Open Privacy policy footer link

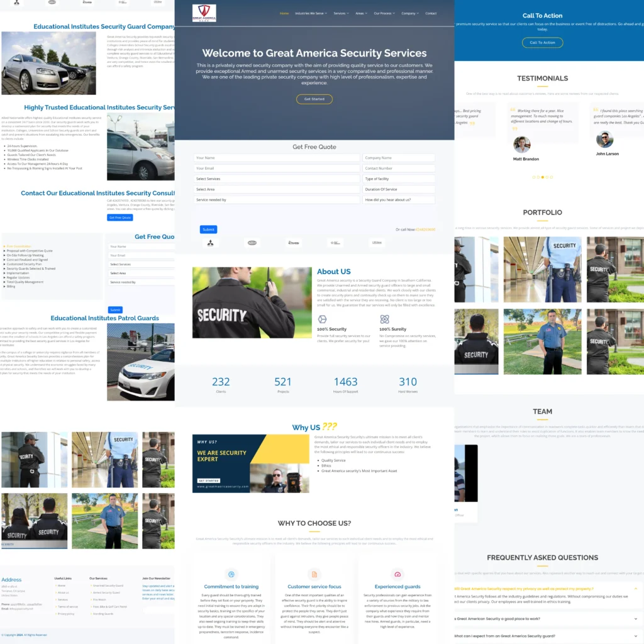[x=65, y=614]
